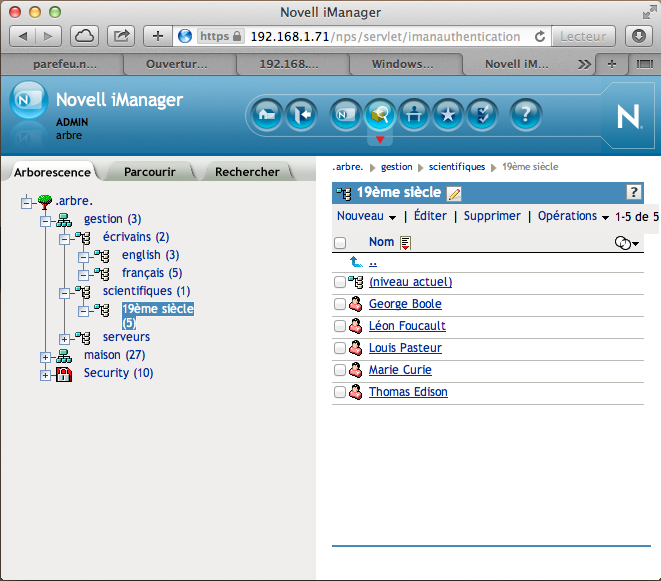Open the column filter dropdown at header right

[x=627, y=243]
